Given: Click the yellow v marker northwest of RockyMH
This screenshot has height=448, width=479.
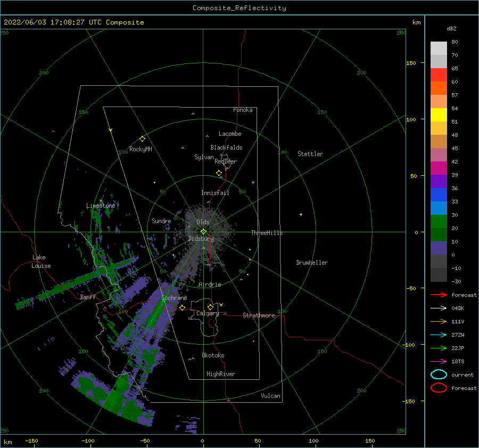Looking at the screenshot, I should [111, 130].
